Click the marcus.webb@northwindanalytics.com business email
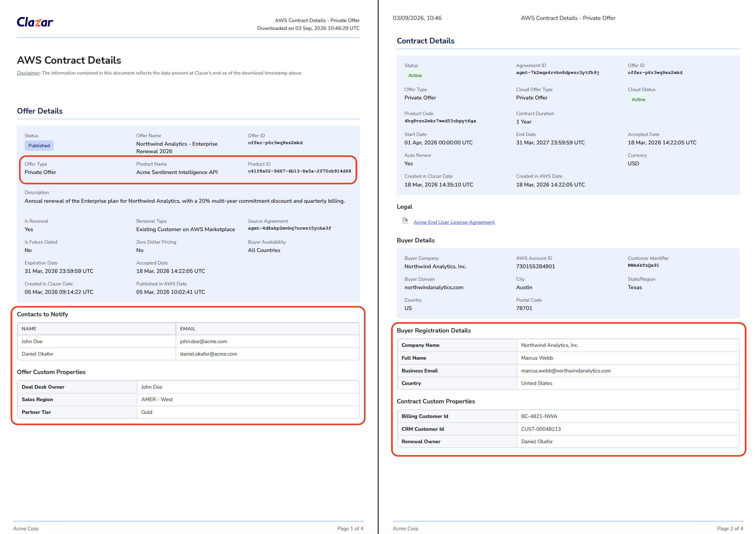The image size is (756, 534). tap(565, 371)
